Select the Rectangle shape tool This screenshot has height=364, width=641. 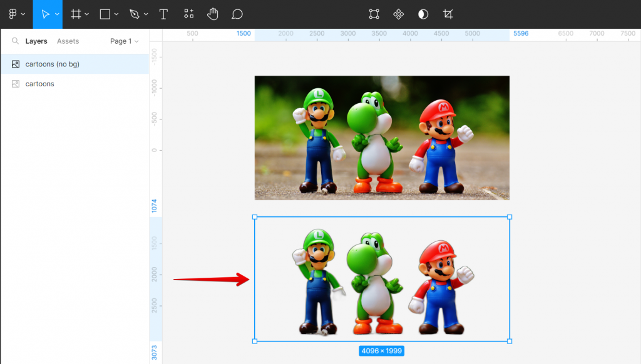(105, 14)
